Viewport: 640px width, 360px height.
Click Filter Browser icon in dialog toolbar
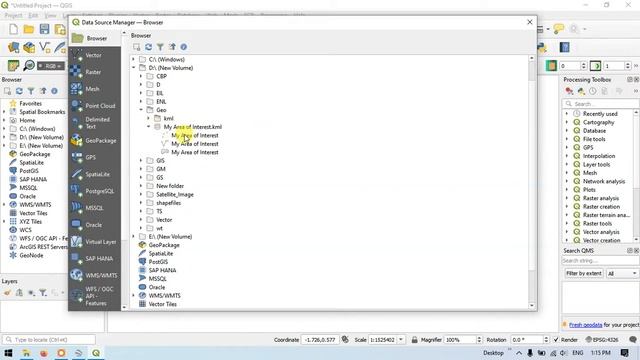160,47
